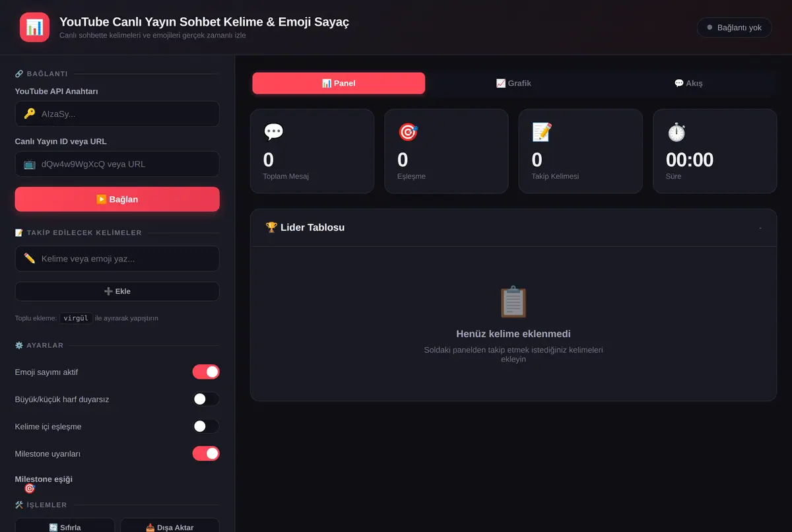Screen dimensions: 792x532
Task: Enable Kelime içi eşleşme switch
Action: [206, 426]
